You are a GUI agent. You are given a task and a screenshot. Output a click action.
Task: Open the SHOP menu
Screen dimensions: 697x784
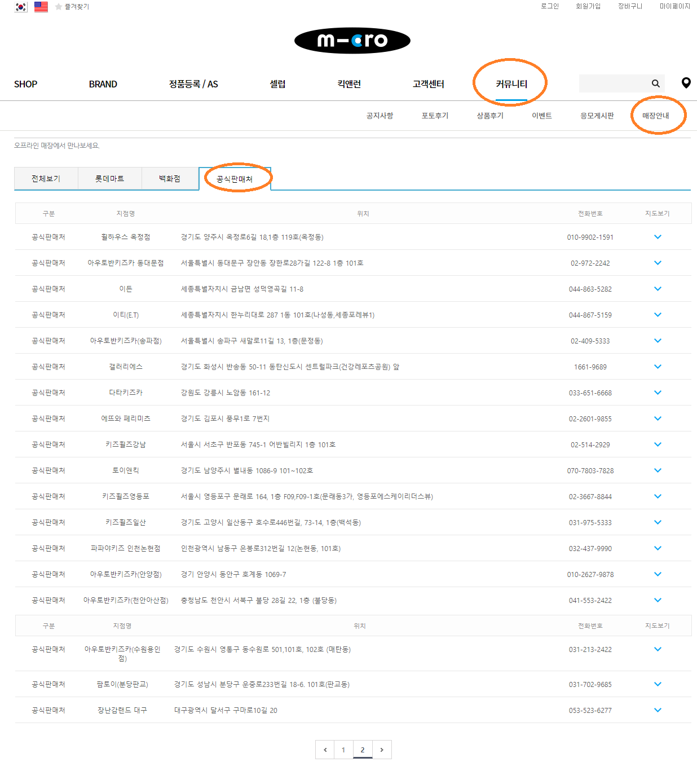tap(25, 84)
